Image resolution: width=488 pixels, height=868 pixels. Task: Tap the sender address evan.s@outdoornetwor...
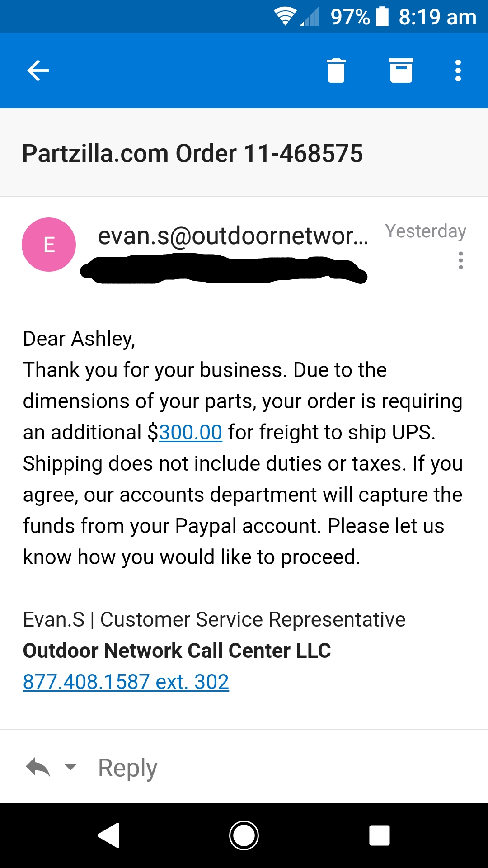coord(233,236)
